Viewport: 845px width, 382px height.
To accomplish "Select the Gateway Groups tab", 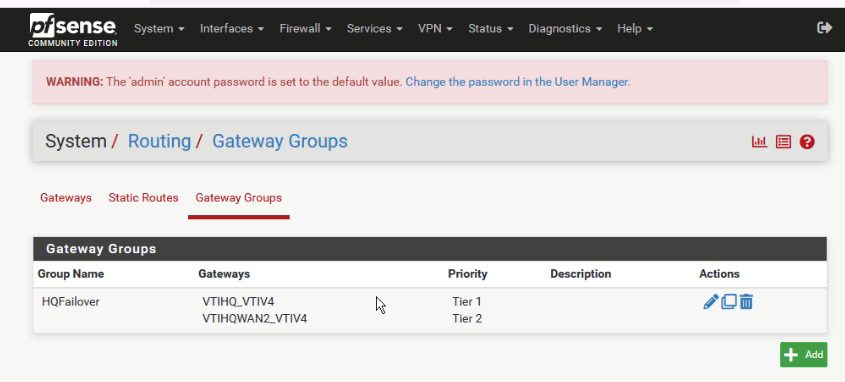I will click(239, 198).
